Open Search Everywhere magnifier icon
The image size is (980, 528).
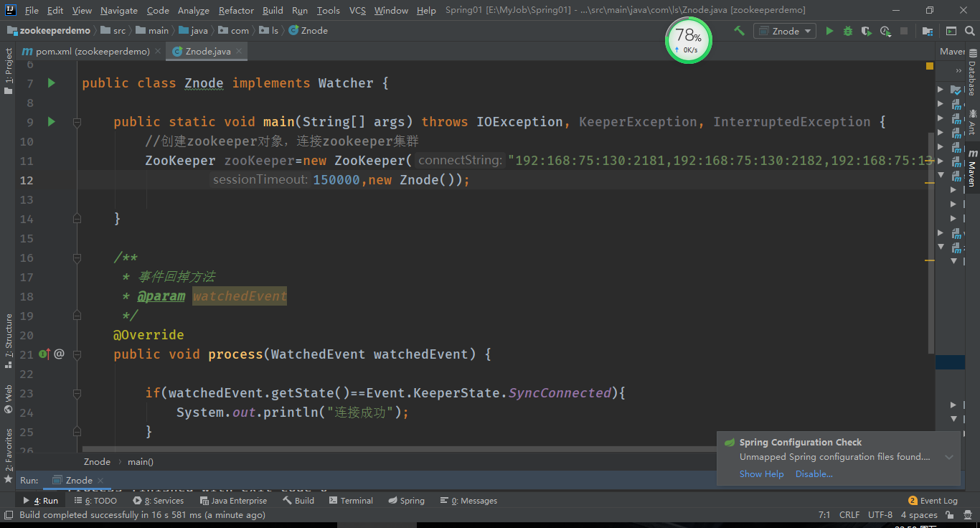[x=969, y=31]
